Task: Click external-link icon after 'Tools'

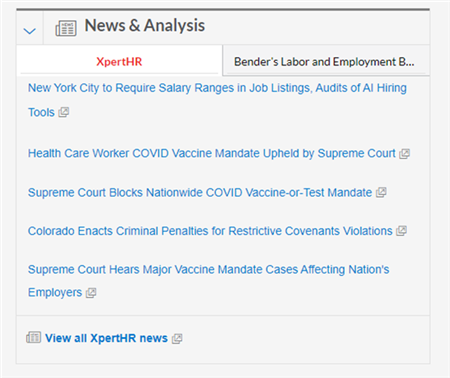Action: pos(64,112)
